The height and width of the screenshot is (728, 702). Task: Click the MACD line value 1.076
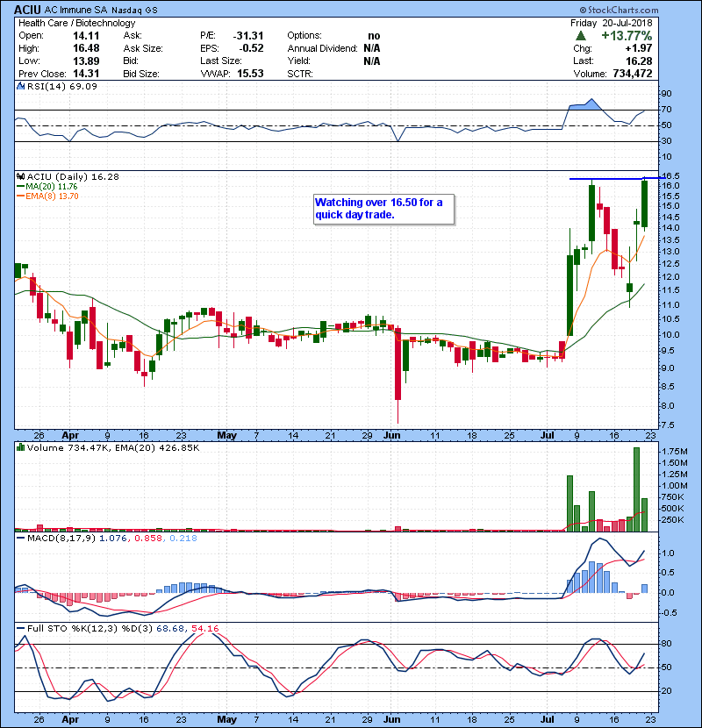(x=113, y=539)
